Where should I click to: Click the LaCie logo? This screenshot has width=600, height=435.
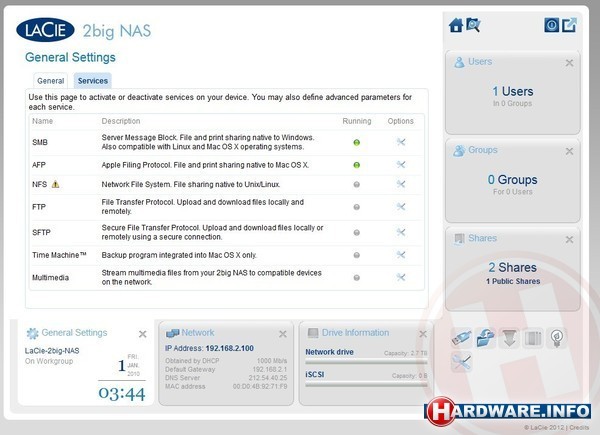pos(45,30)
